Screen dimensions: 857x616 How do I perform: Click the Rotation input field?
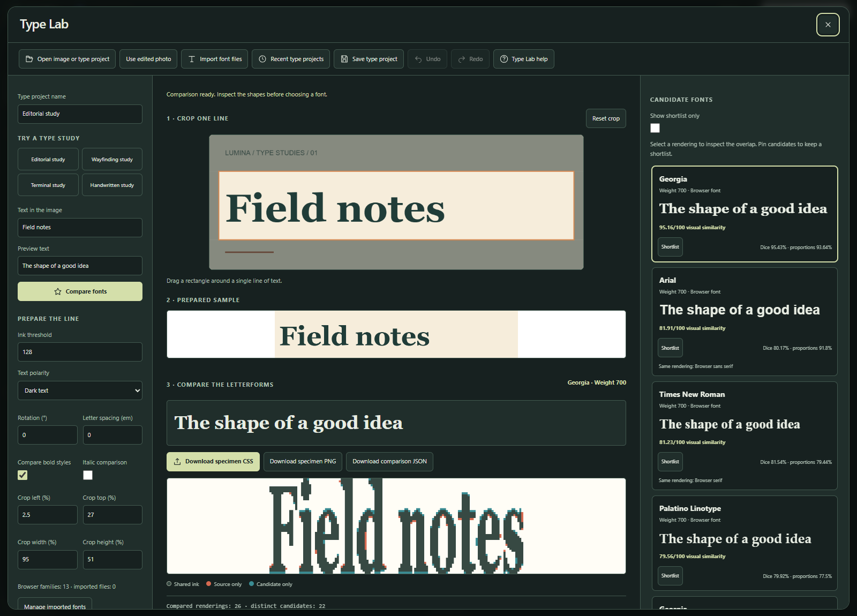(x=48, y=435)
